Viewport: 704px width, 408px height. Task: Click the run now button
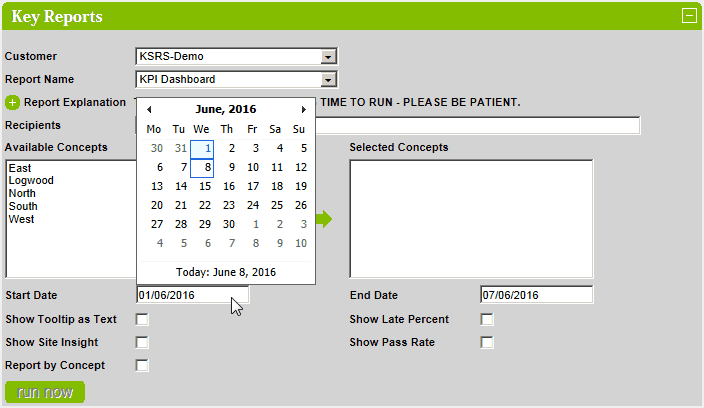click(45, 392)
